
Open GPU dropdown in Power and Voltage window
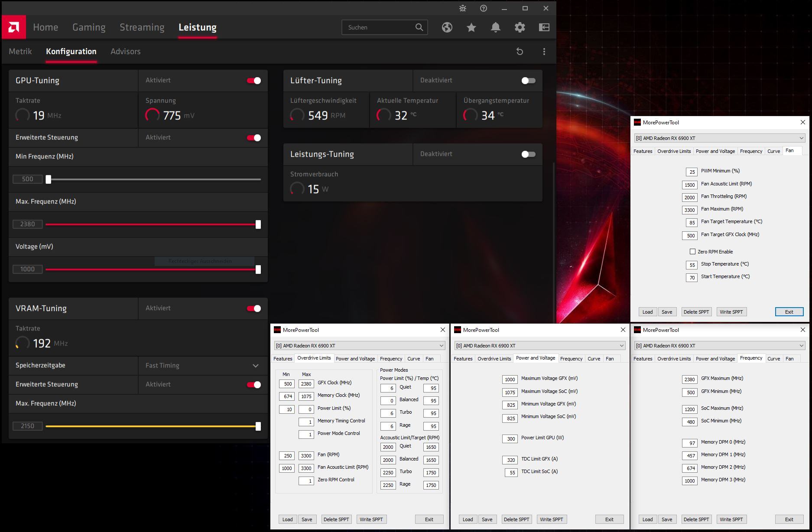click(x=539, y=346)
